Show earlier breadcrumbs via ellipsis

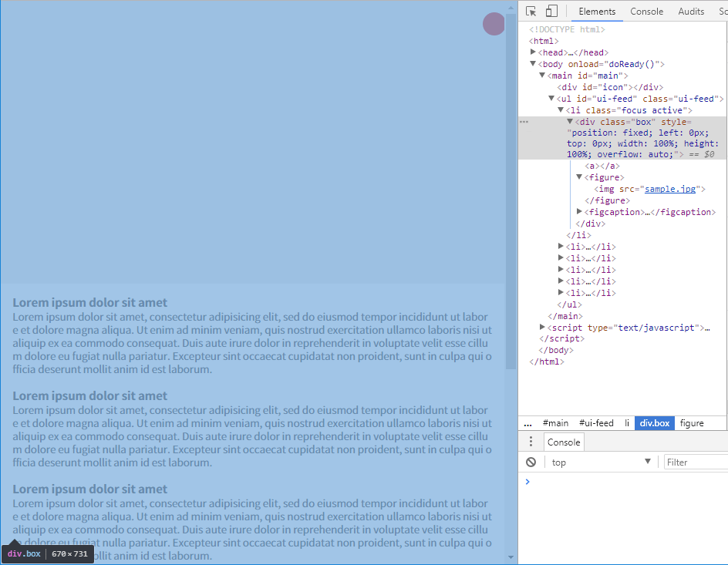pos(528,423)
